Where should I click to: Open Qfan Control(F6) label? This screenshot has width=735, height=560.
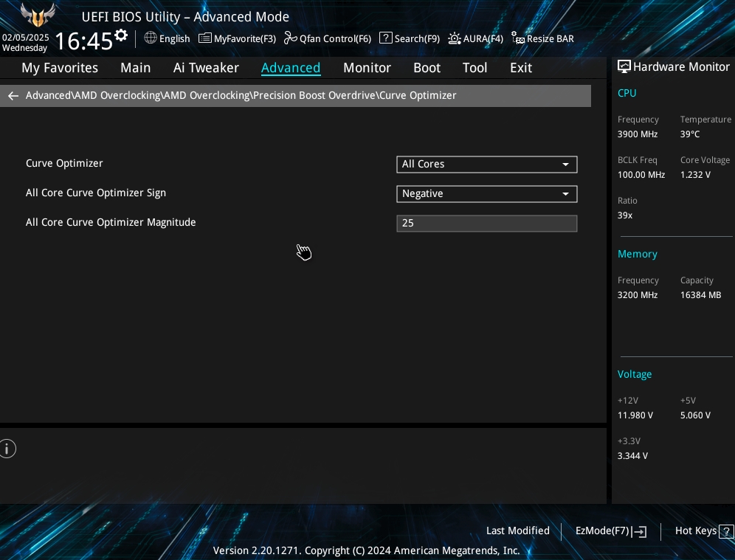pyautogui.click(x=335, y=39)
